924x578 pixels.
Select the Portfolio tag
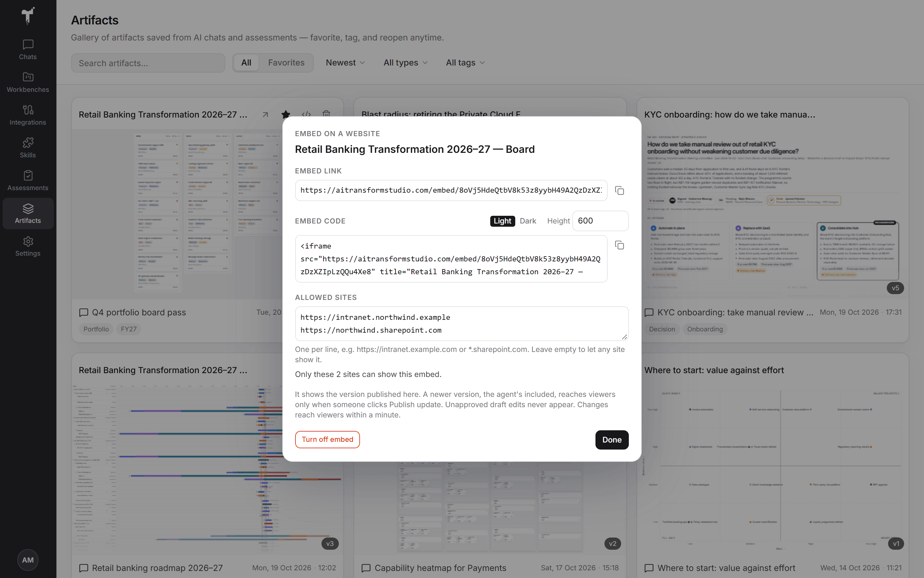pos(96,329)
